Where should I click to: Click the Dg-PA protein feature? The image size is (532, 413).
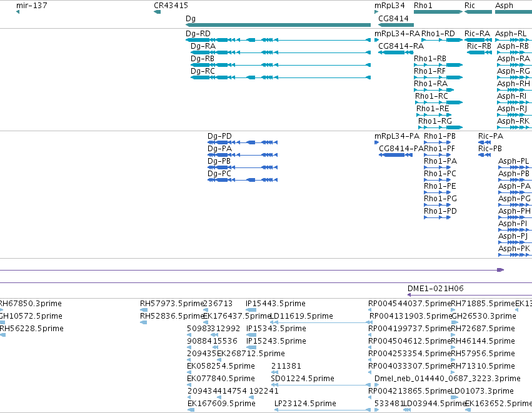point(243,155)
